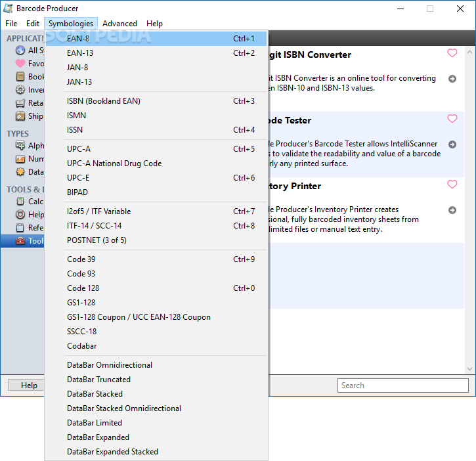Click the Inventory gear icon
The width and height of the screenshot is (476, 461).
pyautogui.click(x=20, y=89)
